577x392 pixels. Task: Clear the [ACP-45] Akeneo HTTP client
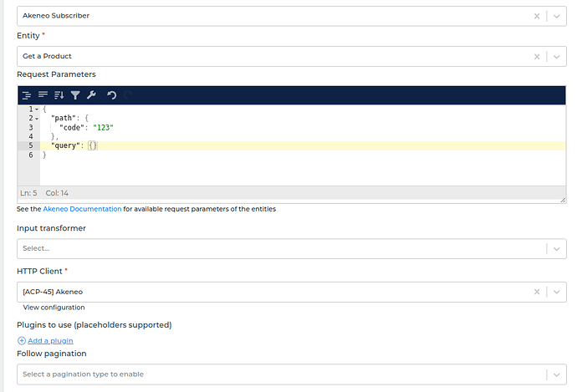[x=537, y=292]
